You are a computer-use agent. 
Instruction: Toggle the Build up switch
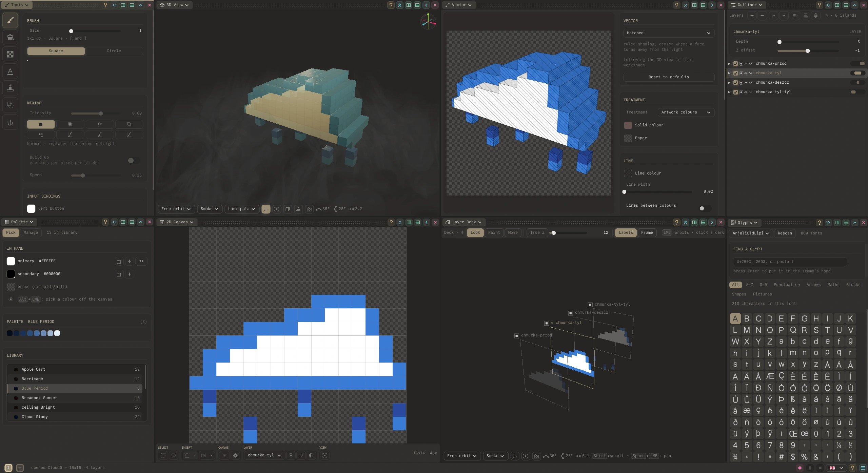click(133, 161)
